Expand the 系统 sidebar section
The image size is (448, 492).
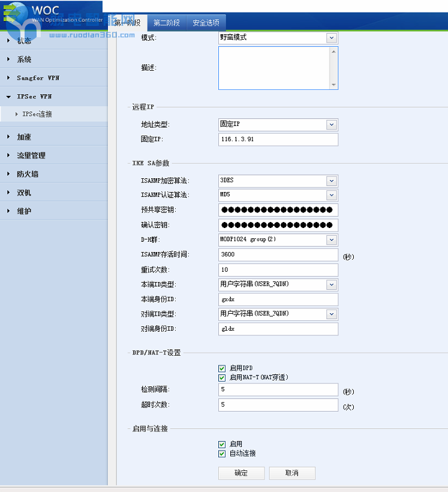(x=24, y=59)
